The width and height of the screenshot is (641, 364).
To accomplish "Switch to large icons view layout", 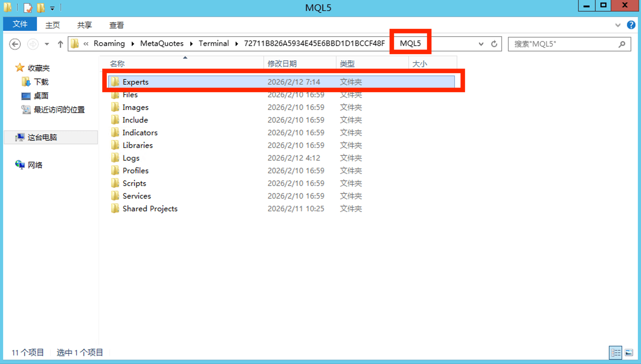I will [629, 353].
